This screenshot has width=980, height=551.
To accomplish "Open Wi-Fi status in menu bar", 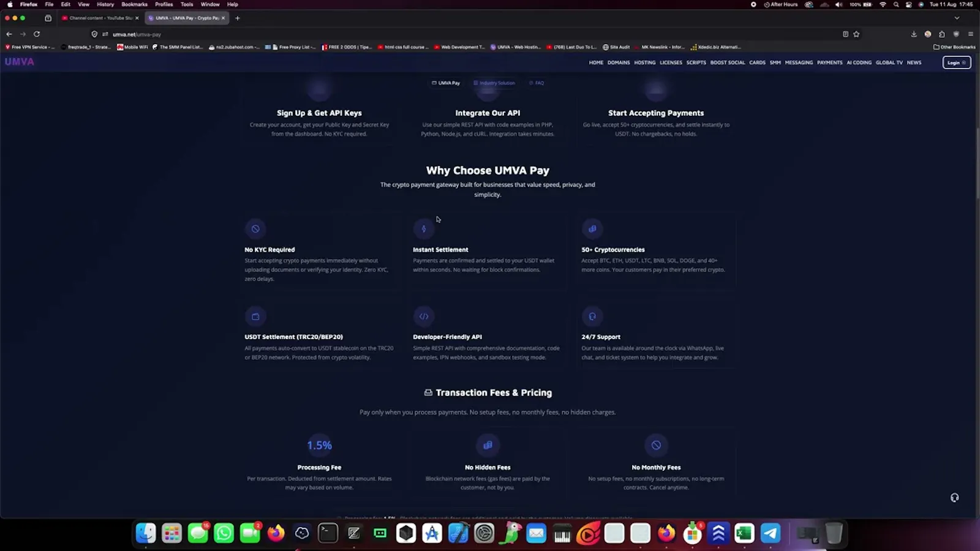I will pyautogui.click(x=883, y=4).
